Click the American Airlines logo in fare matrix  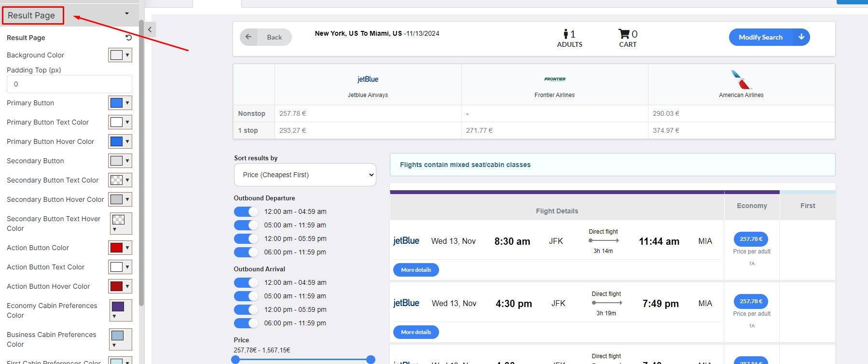(x=741, y=80)
